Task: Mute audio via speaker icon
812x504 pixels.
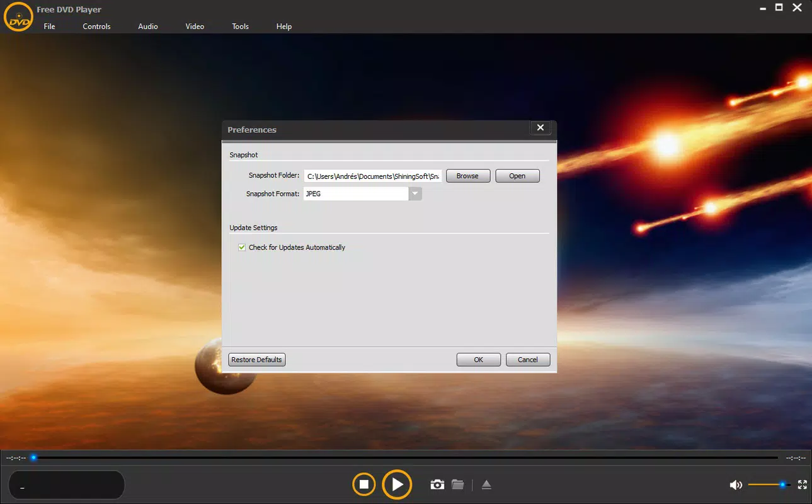Action: [x=735, y=484]
